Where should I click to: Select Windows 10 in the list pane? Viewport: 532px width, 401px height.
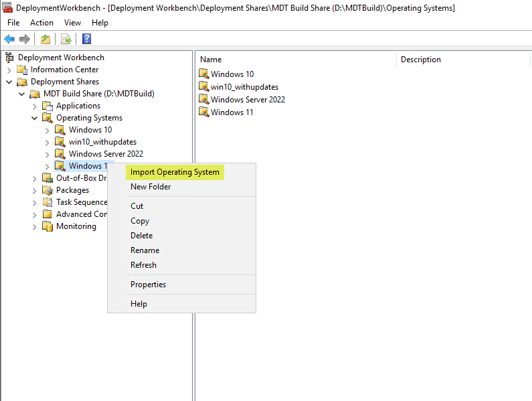click(232, 74)
